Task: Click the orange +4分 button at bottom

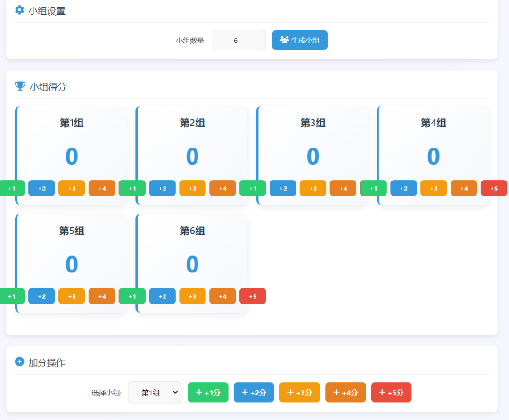Action: coord(345,392)
